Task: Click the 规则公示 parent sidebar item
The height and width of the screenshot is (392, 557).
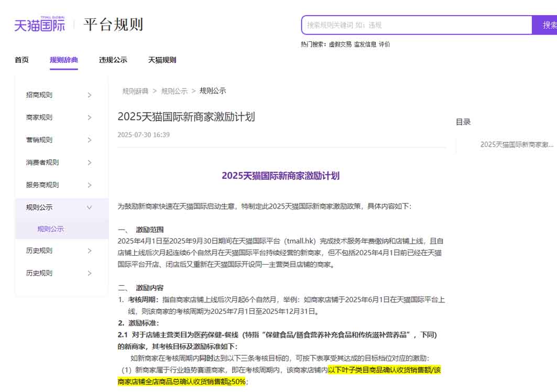Action: click(39, 207)
